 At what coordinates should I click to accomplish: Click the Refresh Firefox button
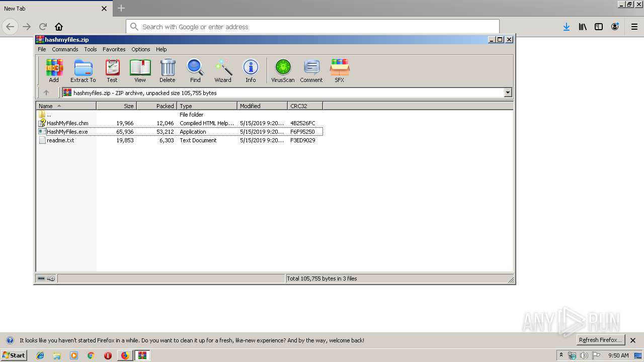[600, 340]
